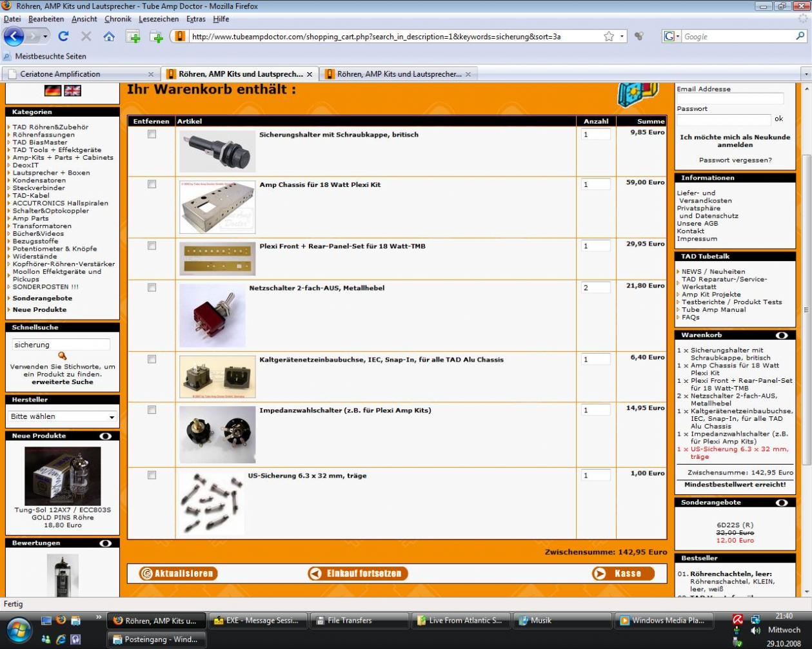Open the 'File Transfers' taskbar window

pos(359,621)
